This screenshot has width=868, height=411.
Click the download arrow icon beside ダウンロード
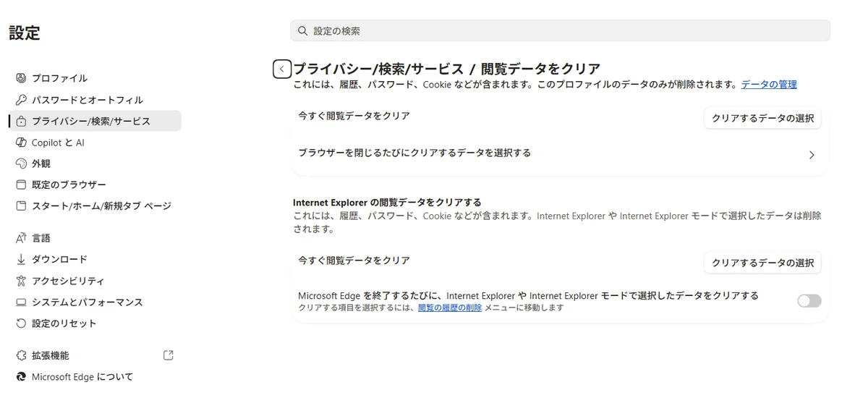click(x=21, y=259)
